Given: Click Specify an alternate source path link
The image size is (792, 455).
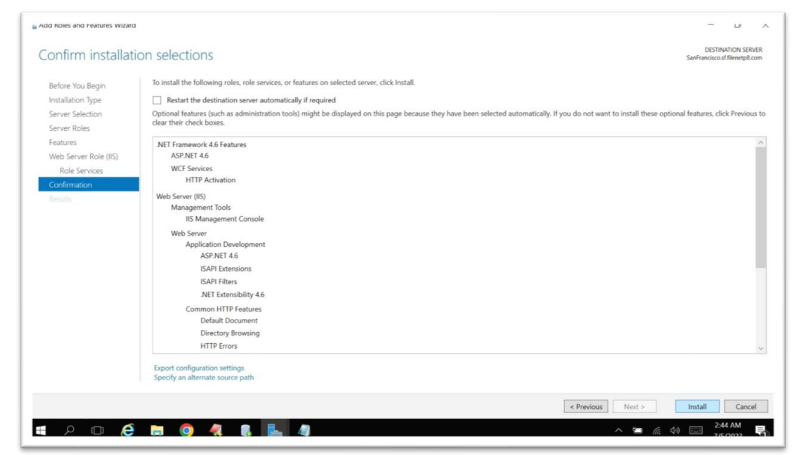Looking at the screenshot, I should click(x=204, y=377).
